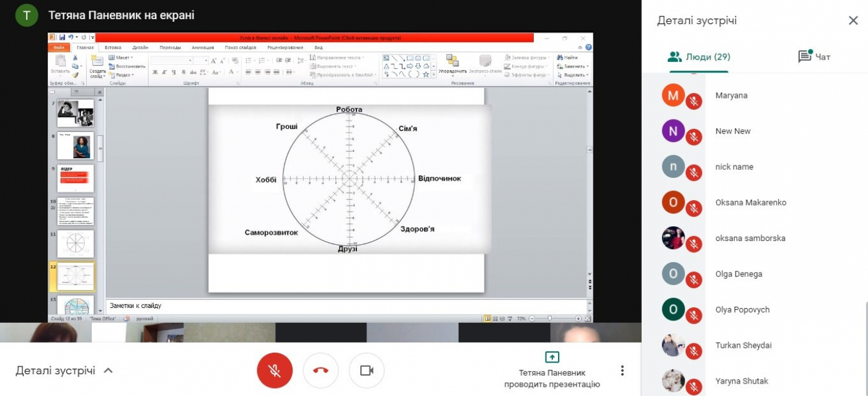Switch to the Чат tab
Viewport: 868px width, 396px height.
[x=814, y=57]
